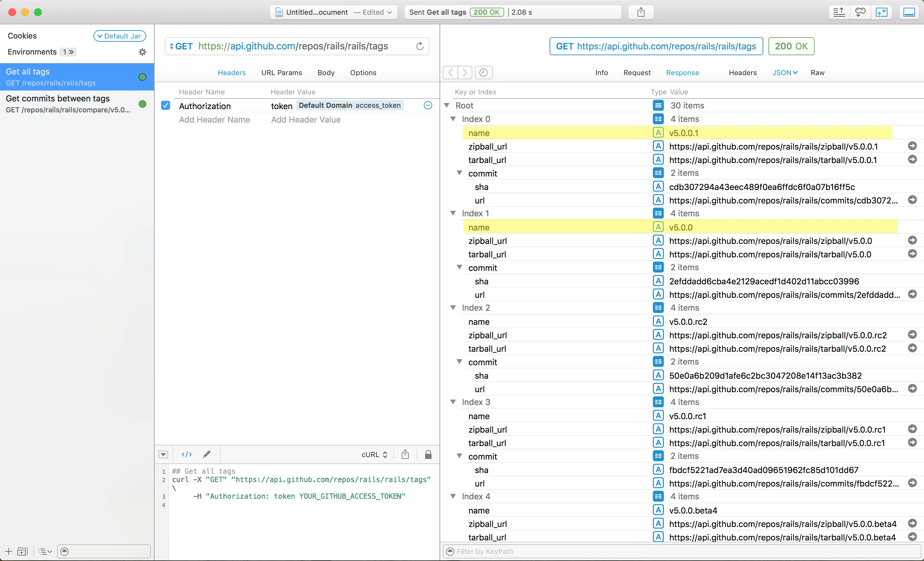
Task: Open the Raw response tab
Action: click(817, 73)
